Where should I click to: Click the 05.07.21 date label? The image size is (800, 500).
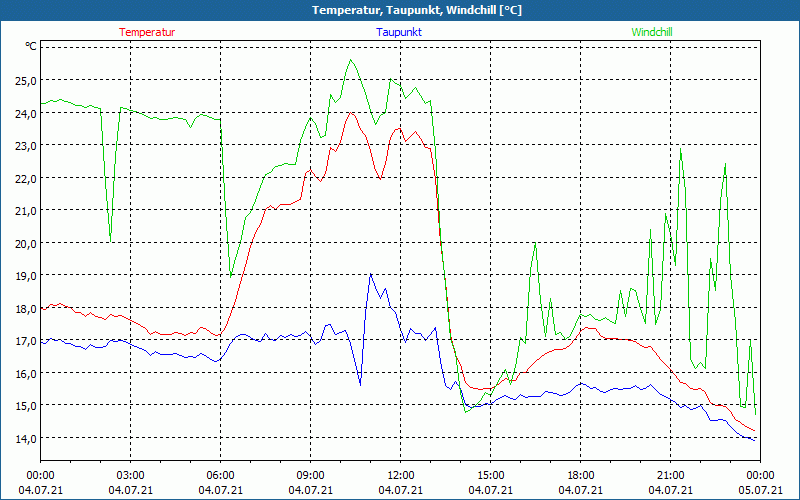[x=760, y=490]
